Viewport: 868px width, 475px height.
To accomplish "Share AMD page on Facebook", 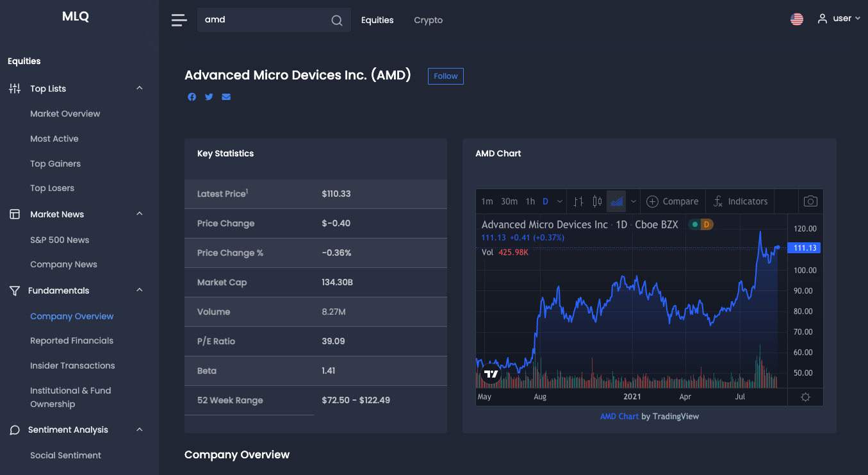I will coord(192,97).
